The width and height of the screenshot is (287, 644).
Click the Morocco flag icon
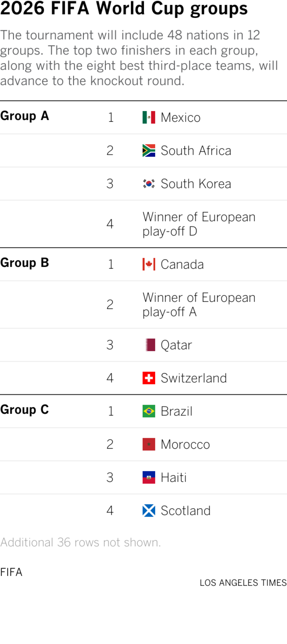[x=149, y=444]
